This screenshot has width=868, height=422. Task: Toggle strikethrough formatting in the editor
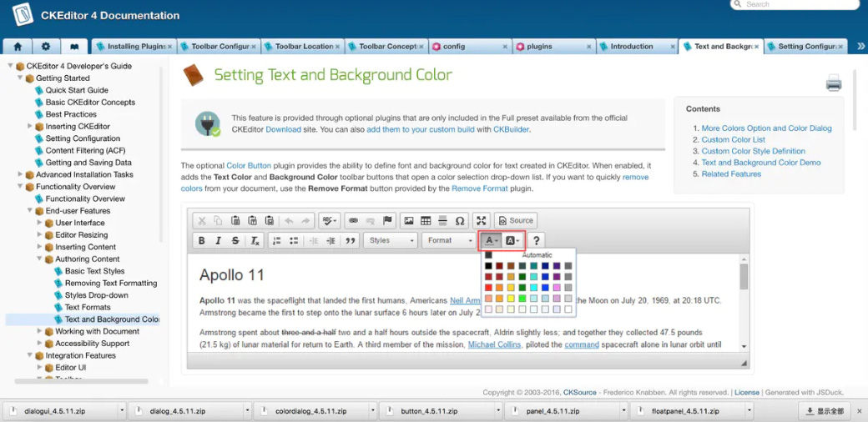click(x=235, y=240)
